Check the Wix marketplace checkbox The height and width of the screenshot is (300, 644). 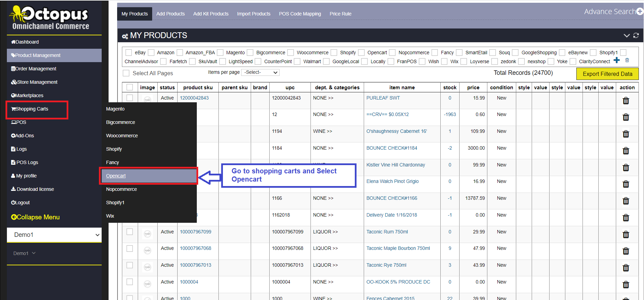point(444,61)
